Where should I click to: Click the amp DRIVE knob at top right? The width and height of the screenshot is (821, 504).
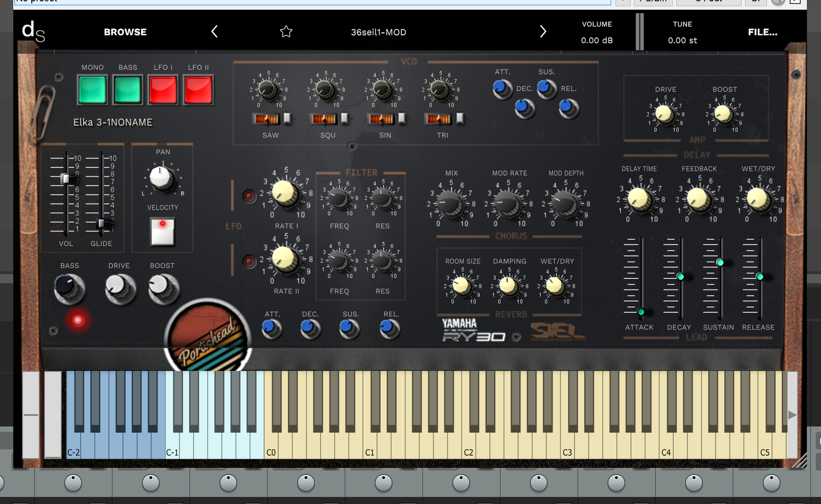(665, 114)
